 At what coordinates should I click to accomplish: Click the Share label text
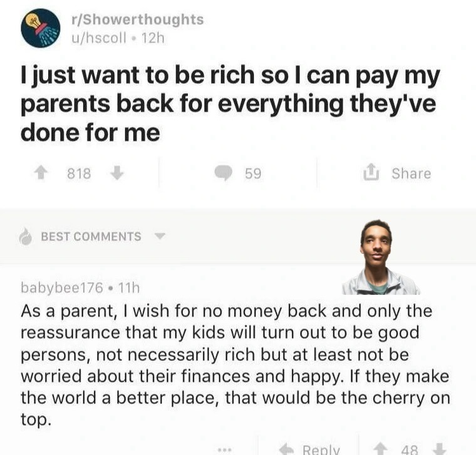pos(411,173)
